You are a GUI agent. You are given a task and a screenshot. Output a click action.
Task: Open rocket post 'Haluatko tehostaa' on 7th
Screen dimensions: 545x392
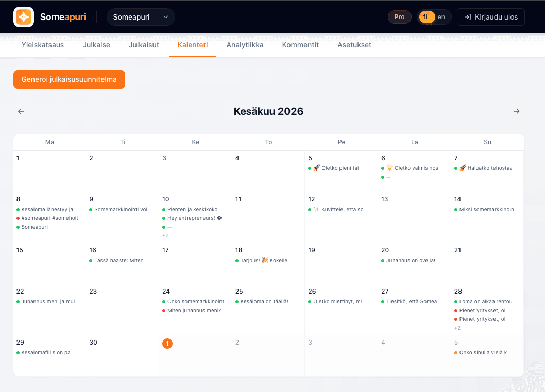click(484, 168)
